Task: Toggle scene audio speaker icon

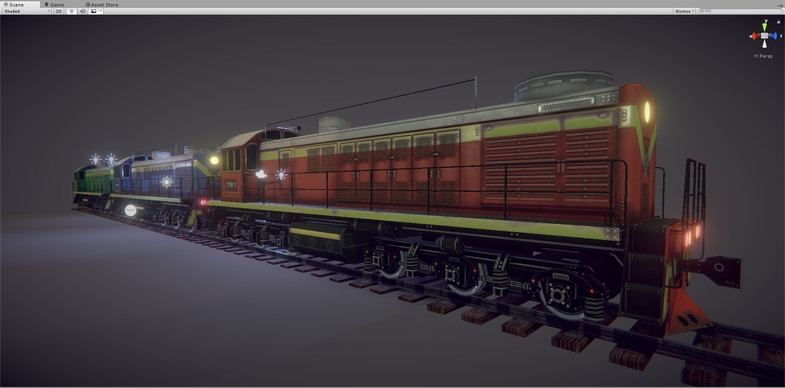Action: click(x=82, y=11)
